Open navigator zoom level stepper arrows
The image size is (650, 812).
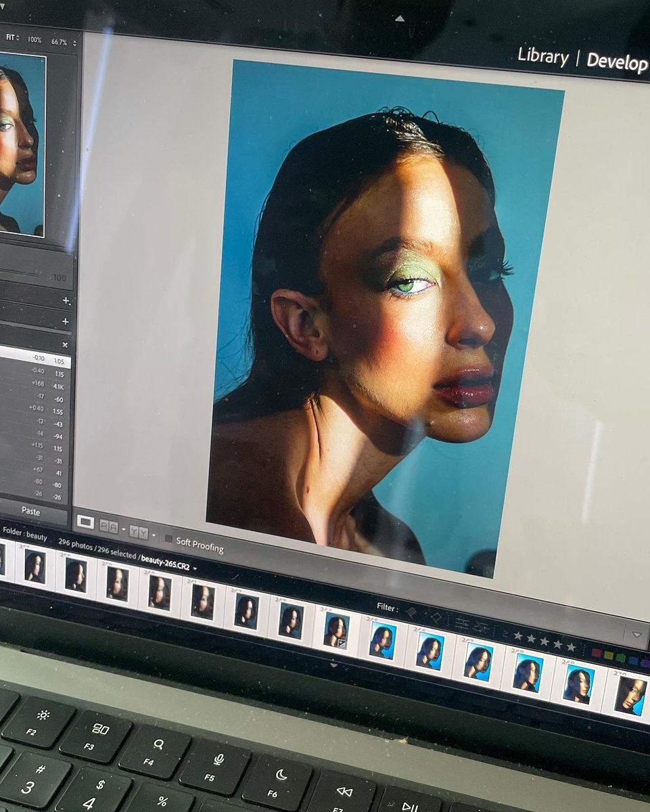75,43
